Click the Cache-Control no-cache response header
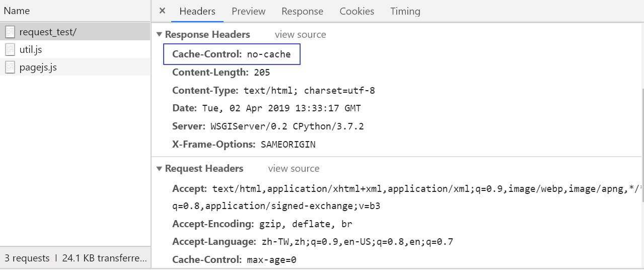 click(232, 54)
